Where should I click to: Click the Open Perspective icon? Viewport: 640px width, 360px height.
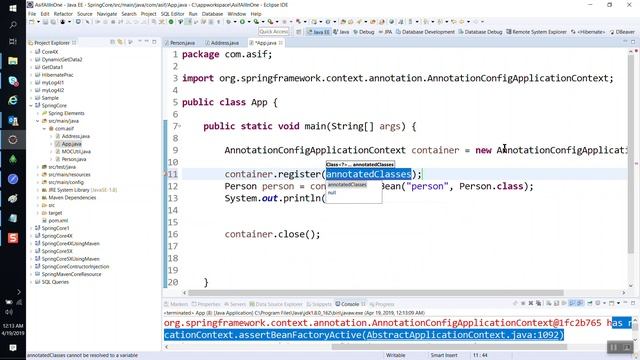click(x=299, y=32)
